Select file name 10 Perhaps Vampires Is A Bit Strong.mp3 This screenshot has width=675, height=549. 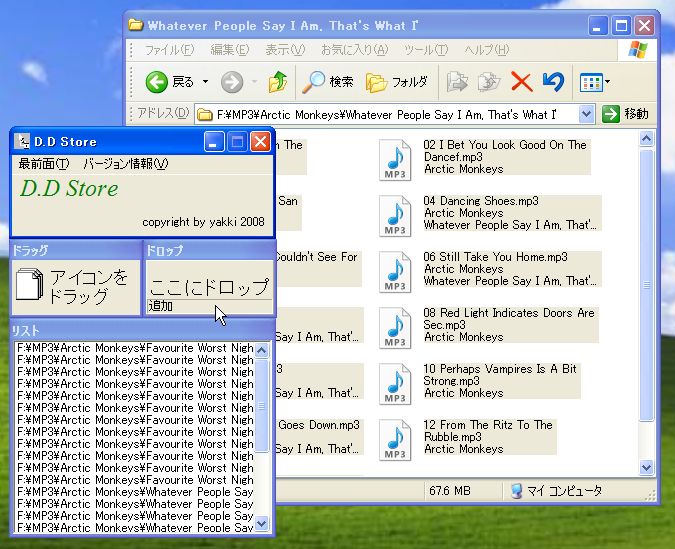[x=500, y=375]
